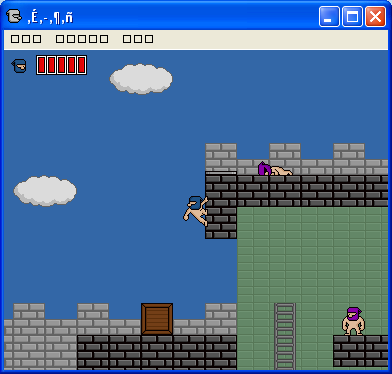Click the window title text
The width and height of the screenshot is (392, 374).
50,17
